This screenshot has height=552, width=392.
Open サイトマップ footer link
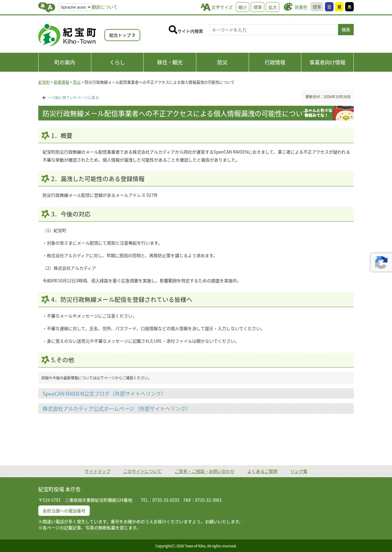click(97, 471)
